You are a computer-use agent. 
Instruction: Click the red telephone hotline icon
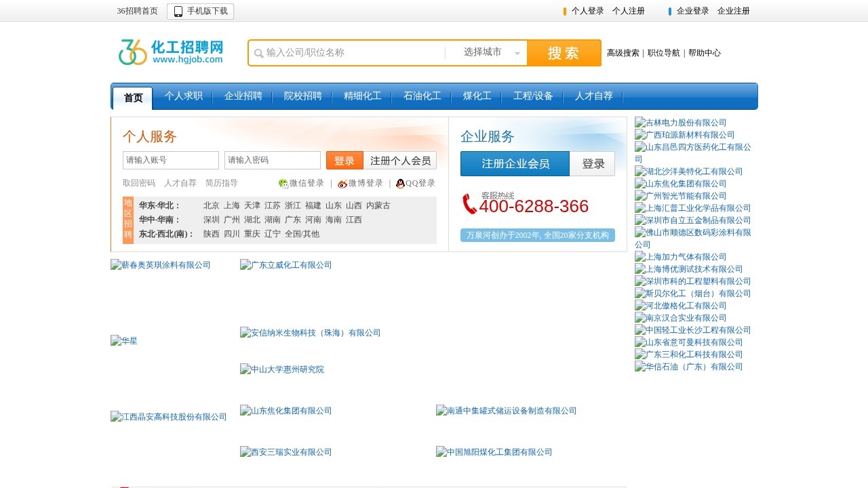469,204
